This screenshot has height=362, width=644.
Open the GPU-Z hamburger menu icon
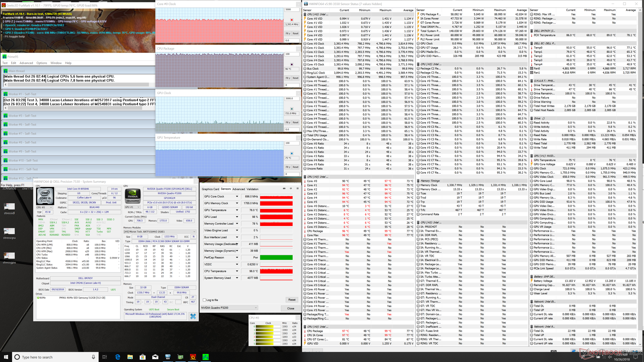point(297,189)
